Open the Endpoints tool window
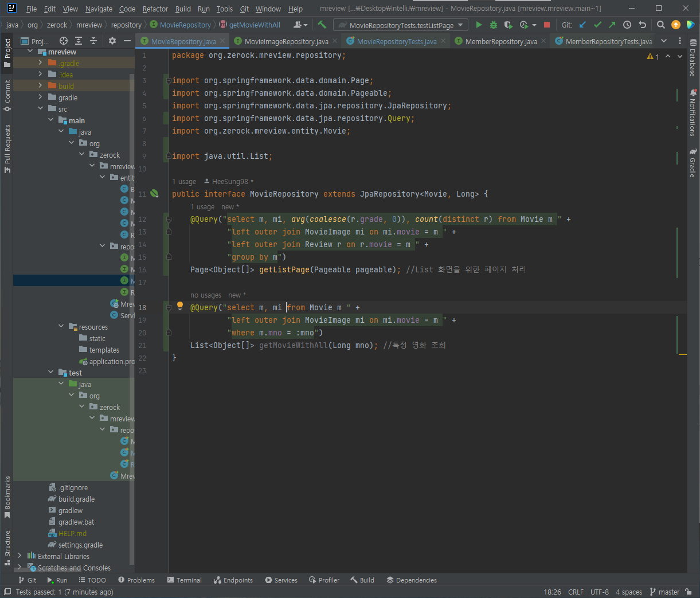700x598 pixels. tap(233, 580)
